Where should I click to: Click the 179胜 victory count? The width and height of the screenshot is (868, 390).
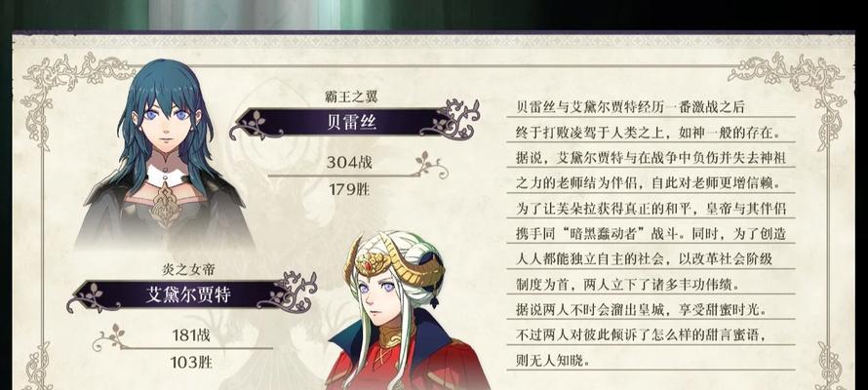(349, 190)
